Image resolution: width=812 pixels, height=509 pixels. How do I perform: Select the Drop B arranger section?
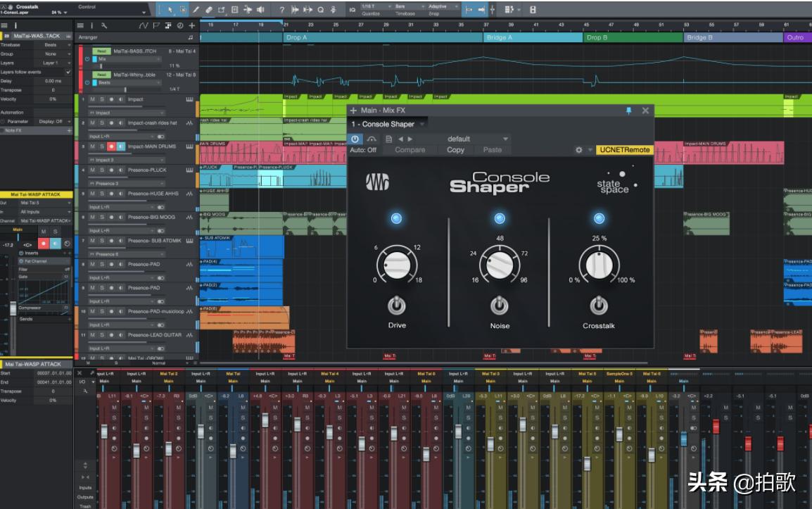(x=597, y=37)
